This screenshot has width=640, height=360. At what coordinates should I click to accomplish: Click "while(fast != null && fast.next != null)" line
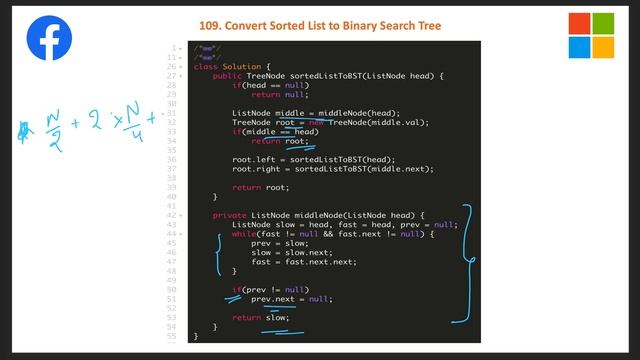(x=333, y=234)
